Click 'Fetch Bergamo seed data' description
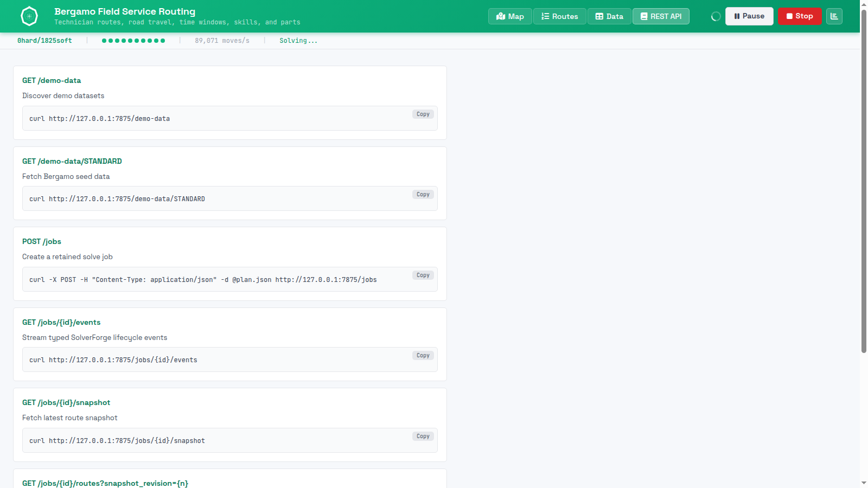 coord(66,176)
